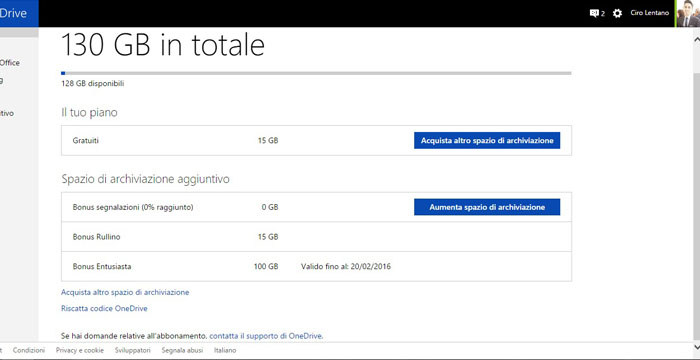Click the storage usage progress bar
Viewport: 700px width, 360px height.
click(316, 73)
